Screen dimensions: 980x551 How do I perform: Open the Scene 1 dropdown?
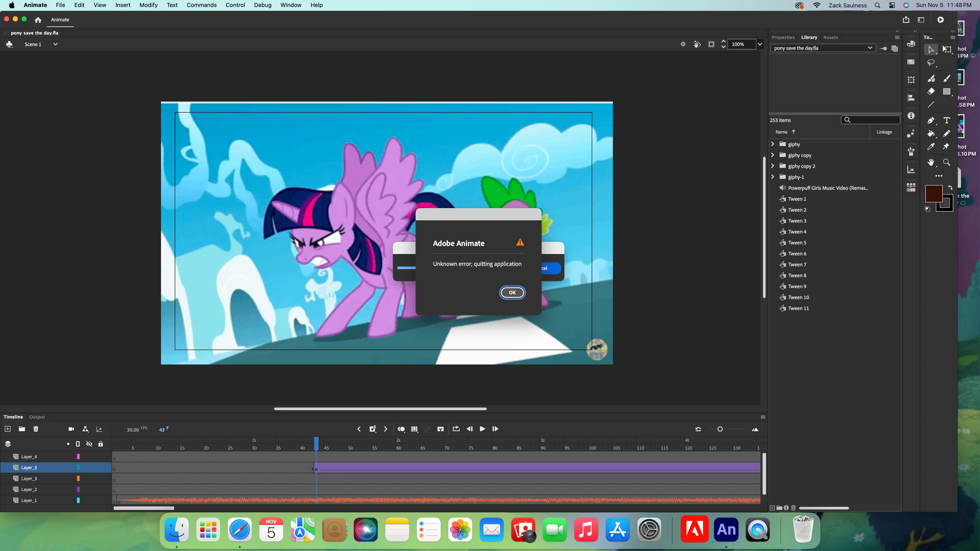click(x=56, y=44)
